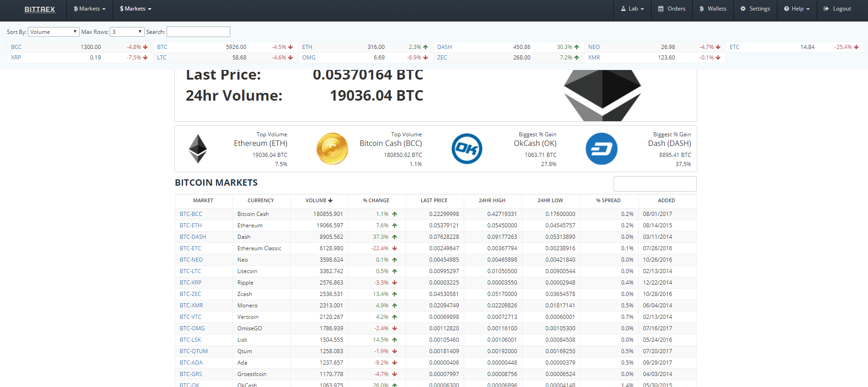Click down arrow icon in BTC-ADA row
This screenshot has width=868, height=387.
click(x=395, y=363)
